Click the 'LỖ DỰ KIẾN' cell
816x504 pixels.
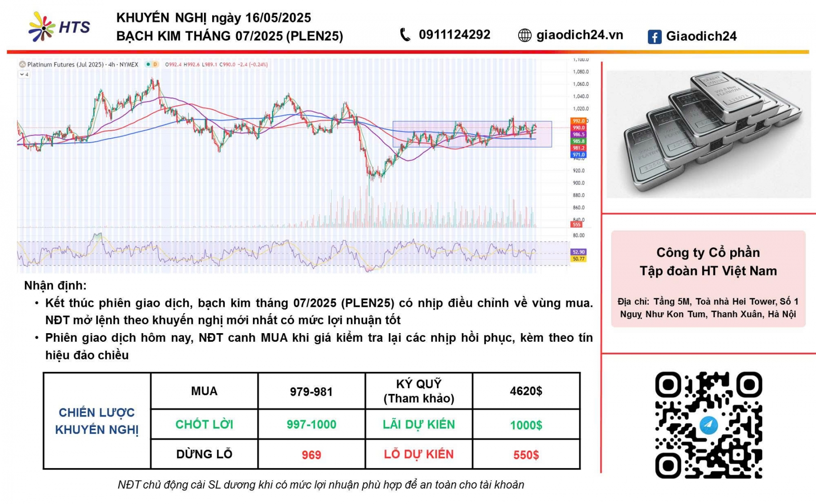419,454
